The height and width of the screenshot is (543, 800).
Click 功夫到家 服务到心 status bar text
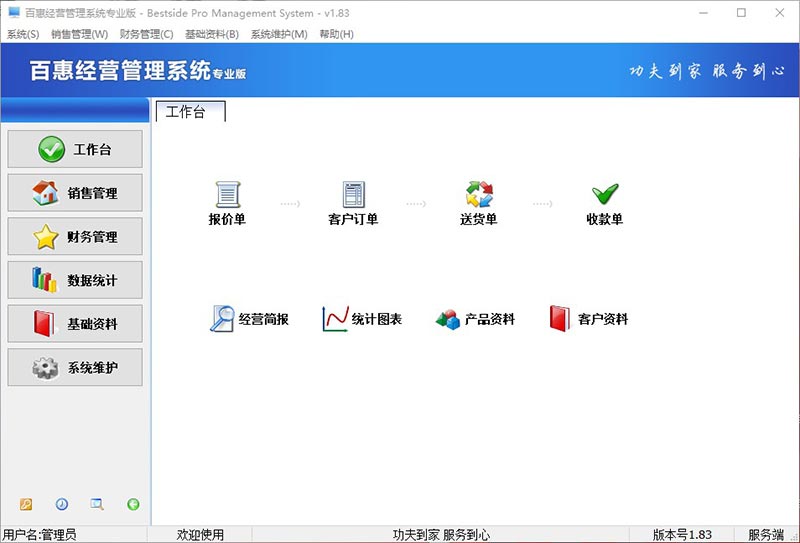tap(441, 535)
